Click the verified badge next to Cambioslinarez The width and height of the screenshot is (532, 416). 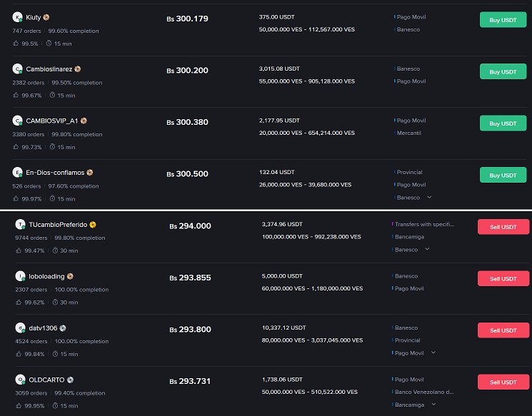(78, 69)
